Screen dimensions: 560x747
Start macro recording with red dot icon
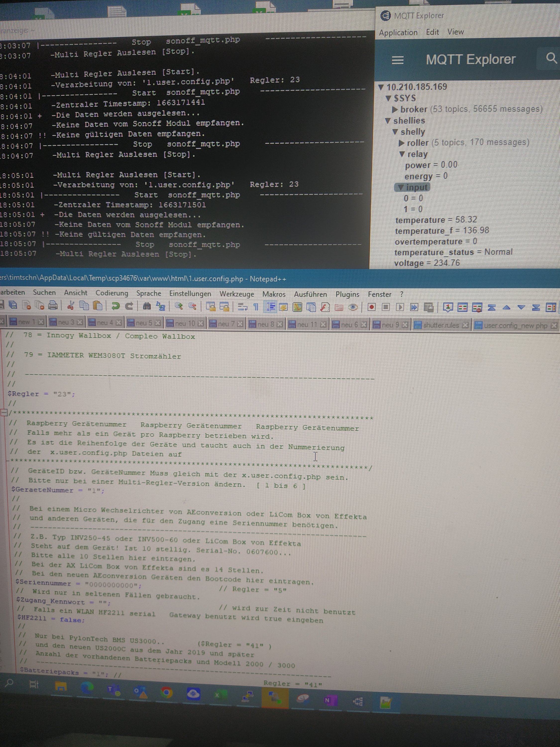tap(372, 307)
